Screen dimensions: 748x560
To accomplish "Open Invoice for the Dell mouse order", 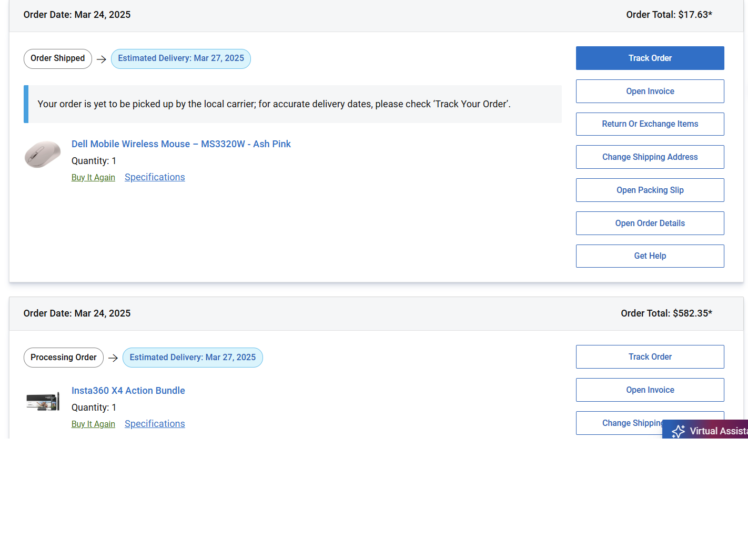I will [x=650, y=91].
